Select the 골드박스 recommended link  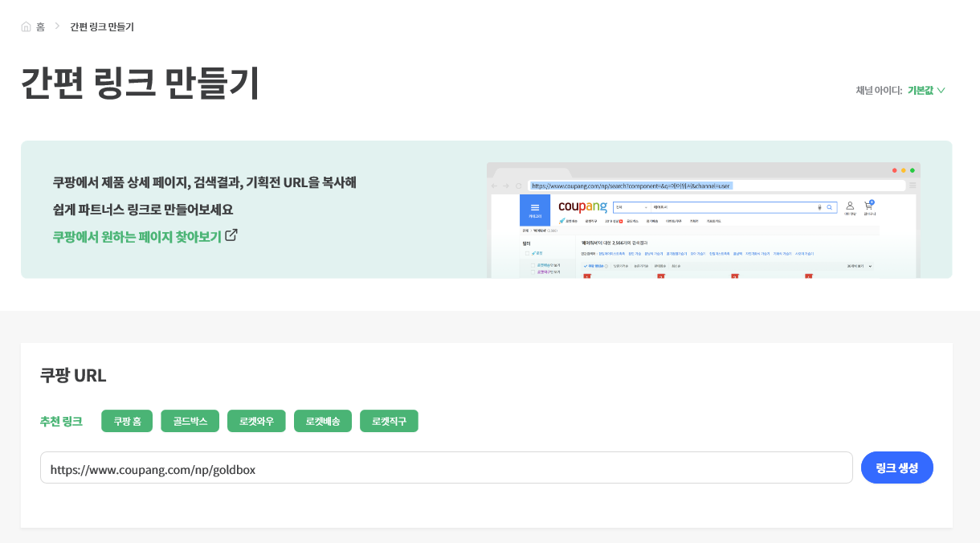point(190,421)
